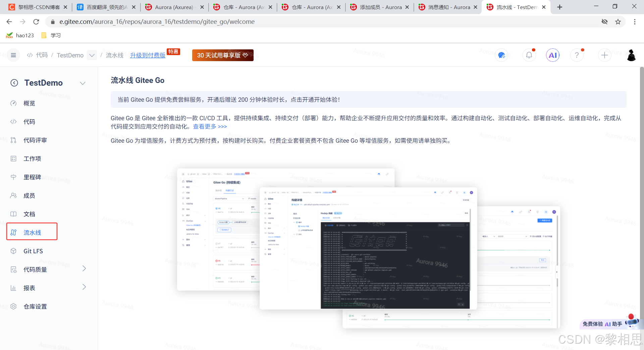Open the hao123 bookmark
The image size is (644, 350).
[x=20, y=35]
